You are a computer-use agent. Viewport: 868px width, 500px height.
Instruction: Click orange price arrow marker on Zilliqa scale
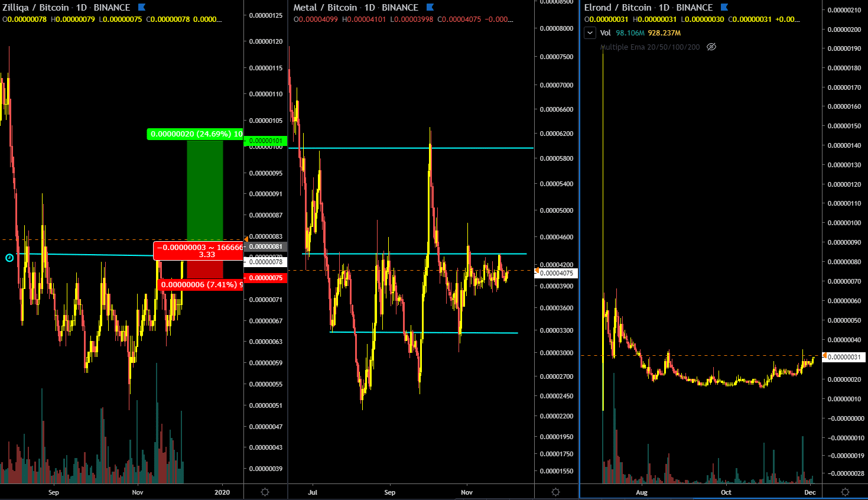tap(246, 239)
